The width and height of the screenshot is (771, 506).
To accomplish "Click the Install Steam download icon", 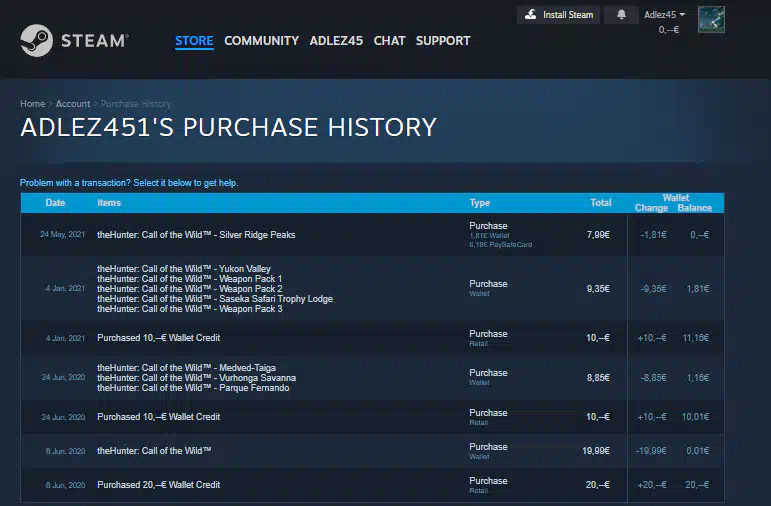I will pos(531,15).
